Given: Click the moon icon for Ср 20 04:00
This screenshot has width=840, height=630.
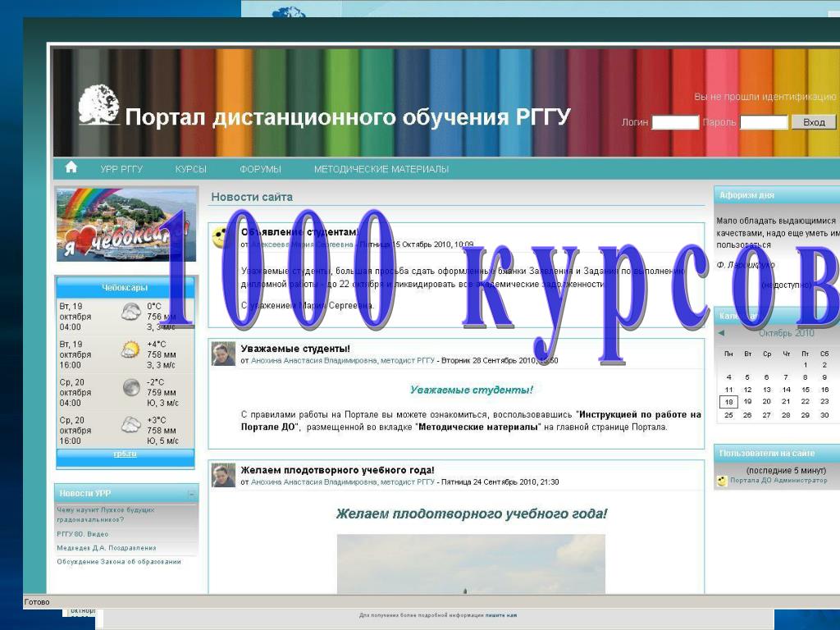Looking at the screenshot, I should 130,387.
